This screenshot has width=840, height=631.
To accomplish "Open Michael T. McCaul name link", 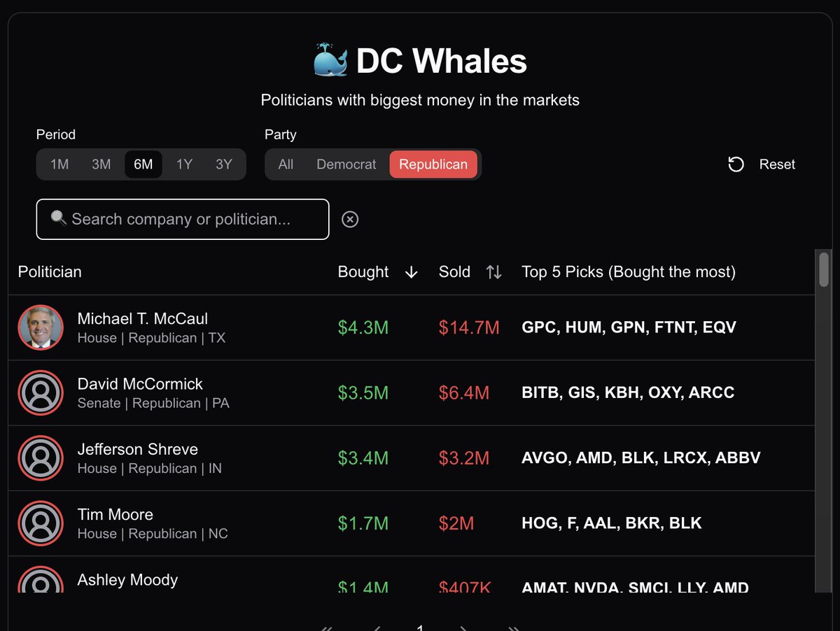I will 143,319.
